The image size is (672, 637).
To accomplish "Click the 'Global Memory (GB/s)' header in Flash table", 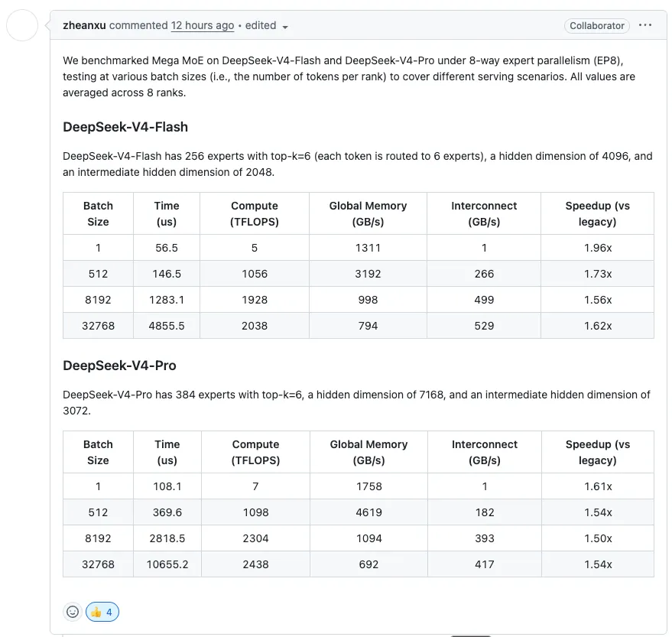I will click(368, 213).
